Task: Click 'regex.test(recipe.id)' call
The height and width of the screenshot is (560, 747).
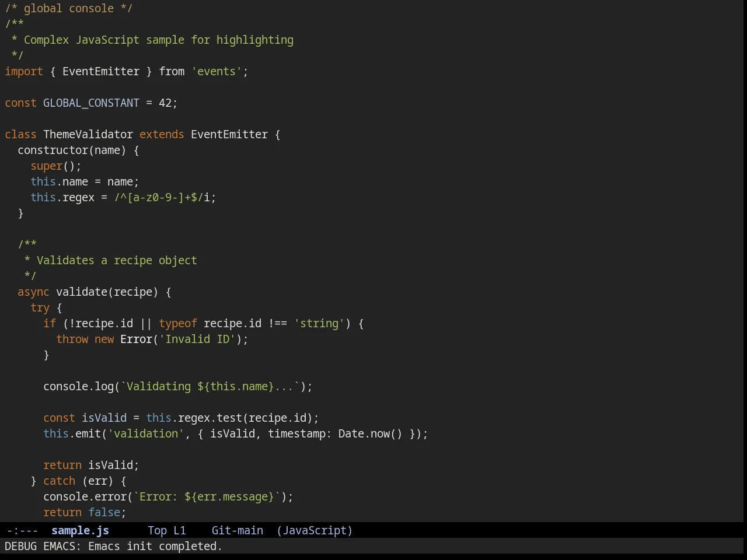Action: 245,418
